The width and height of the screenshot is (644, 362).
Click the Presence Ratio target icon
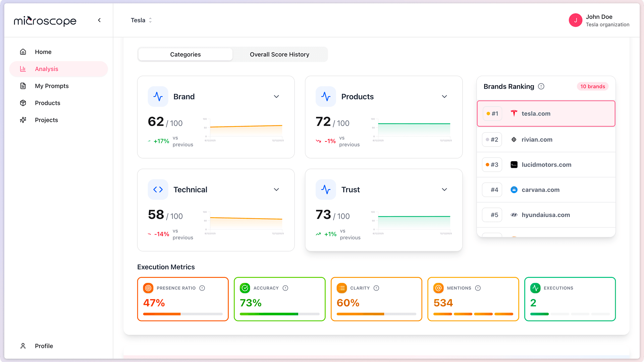pos(148,288)
